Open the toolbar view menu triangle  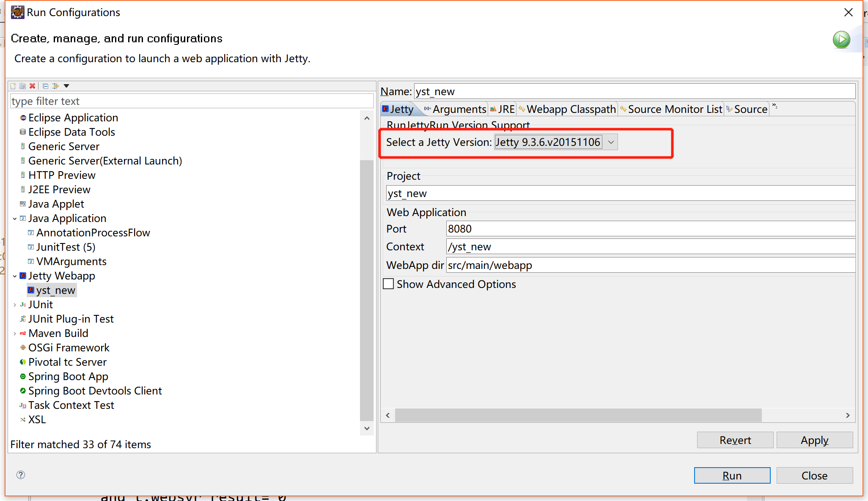point(66,86)
